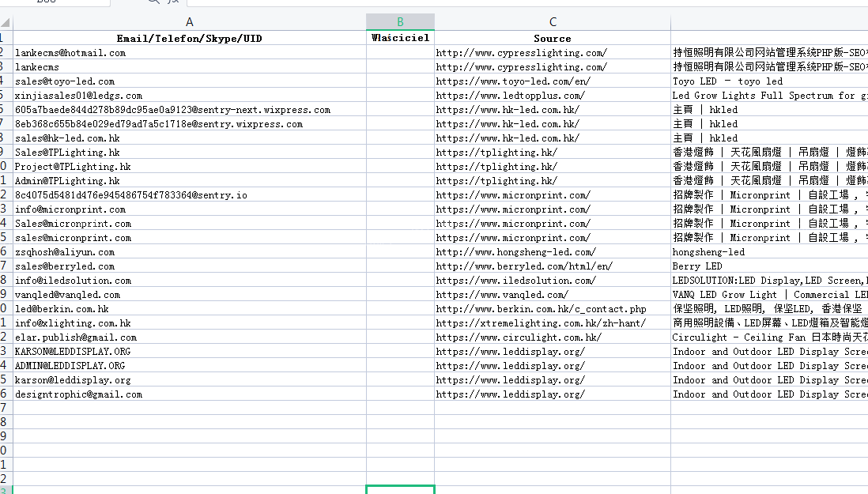
Task: Open link https://xtremelighting.com.hk/zh-hant/
Action: point(542,323)
